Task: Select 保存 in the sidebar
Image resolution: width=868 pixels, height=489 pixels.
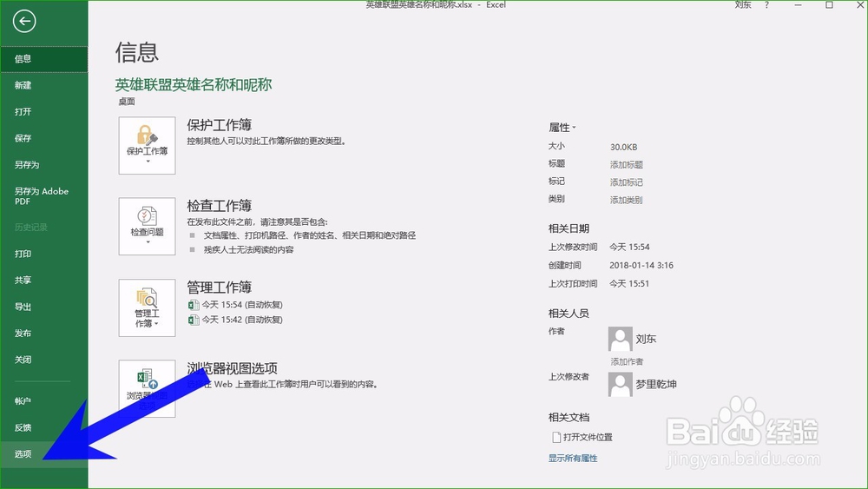Action: 43,138
